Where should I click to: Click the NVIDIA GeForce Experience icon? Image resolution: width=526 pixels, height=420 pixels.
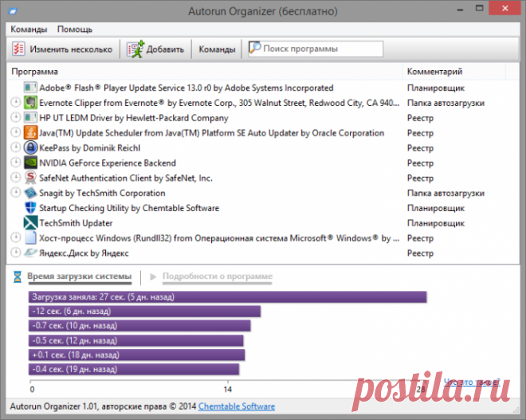(30, 163)
